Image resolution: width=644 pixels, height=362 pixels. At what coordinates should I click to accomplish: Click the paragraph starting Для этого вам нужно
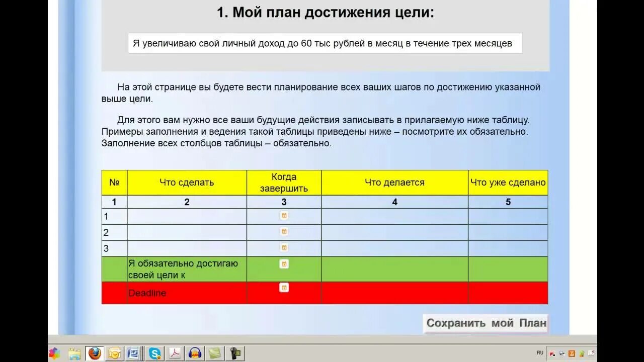click(x=315, y=132)
